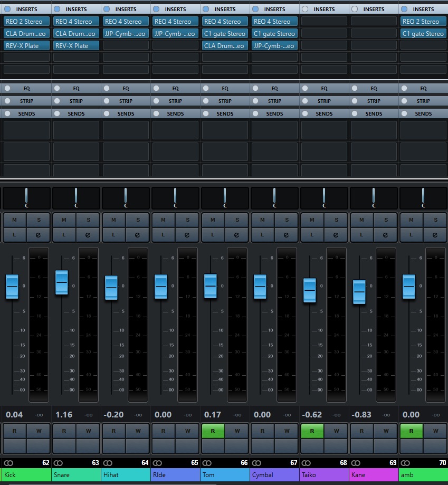Open CLA Drum insert slot on Snare

pos(76,33)
